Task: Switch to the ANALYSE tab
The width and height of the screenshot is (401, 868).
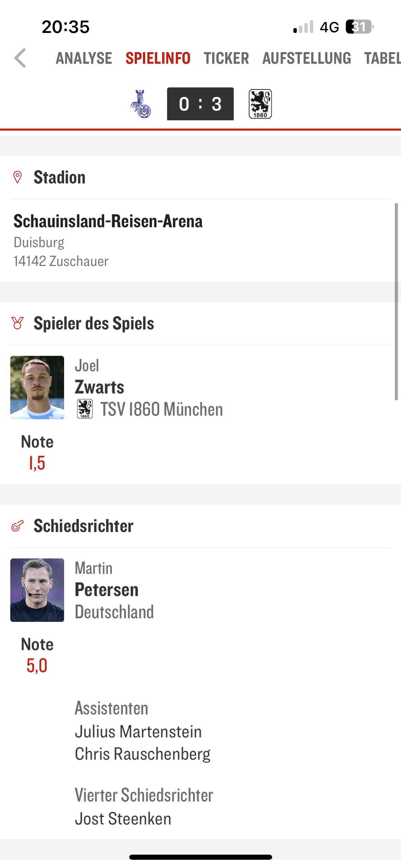Action: pyautogui.click(x=84, y=58)
